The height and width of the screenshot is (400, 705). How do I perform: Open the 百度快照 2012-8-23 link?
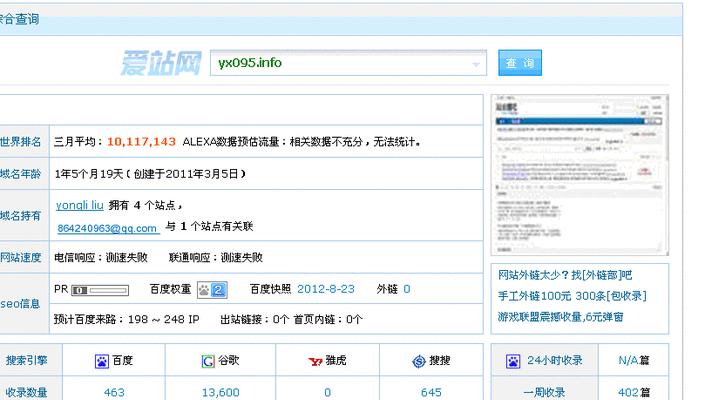tap(326, 289)
